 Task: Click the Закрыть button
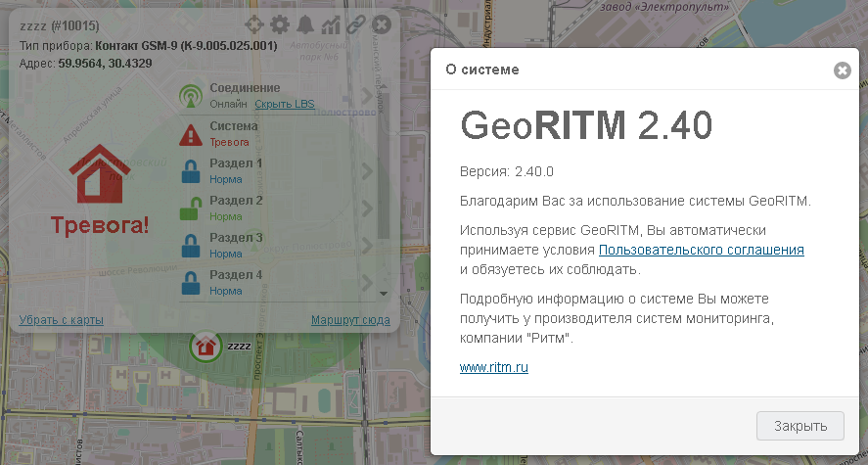click(x=799, y=426)
